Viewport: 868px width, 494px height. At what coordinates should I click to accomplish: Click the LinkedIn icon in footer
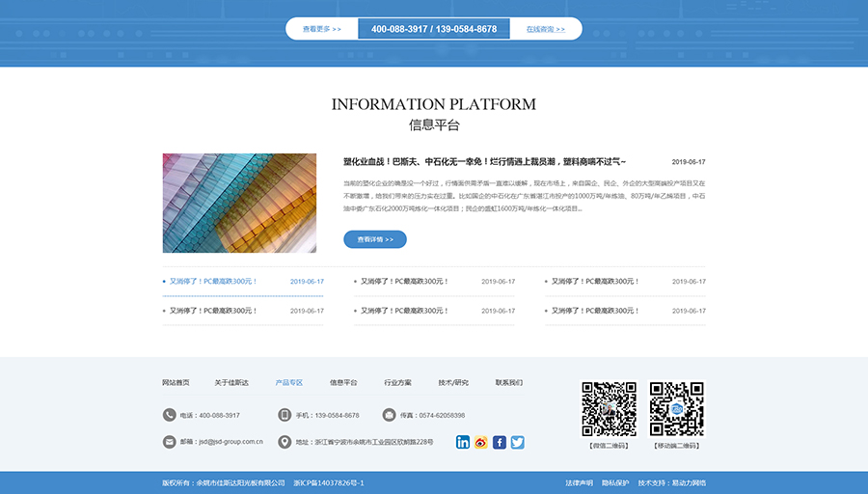click(x=463, y=442)
